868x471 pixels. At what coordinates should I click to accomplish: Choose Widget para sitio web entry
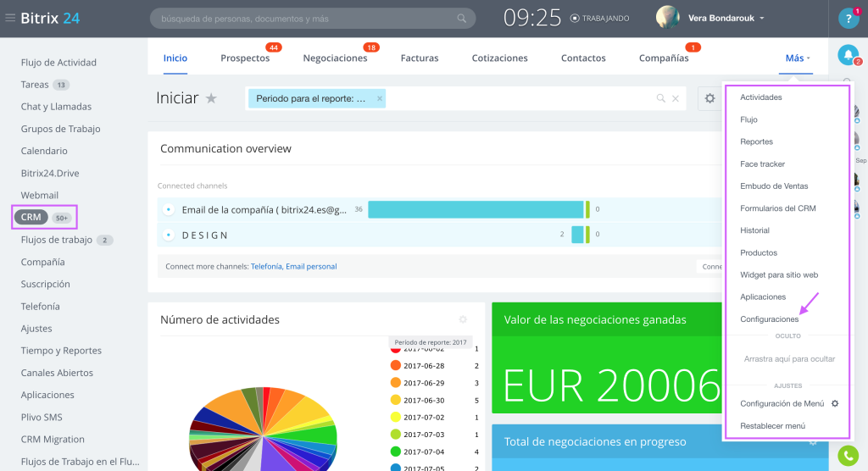pyautogui.click(x=779, y=274)
